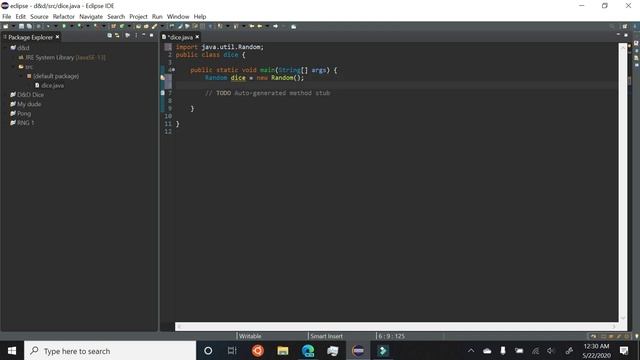Maximize the Package Explorer panel

click(x=151, y=36)
